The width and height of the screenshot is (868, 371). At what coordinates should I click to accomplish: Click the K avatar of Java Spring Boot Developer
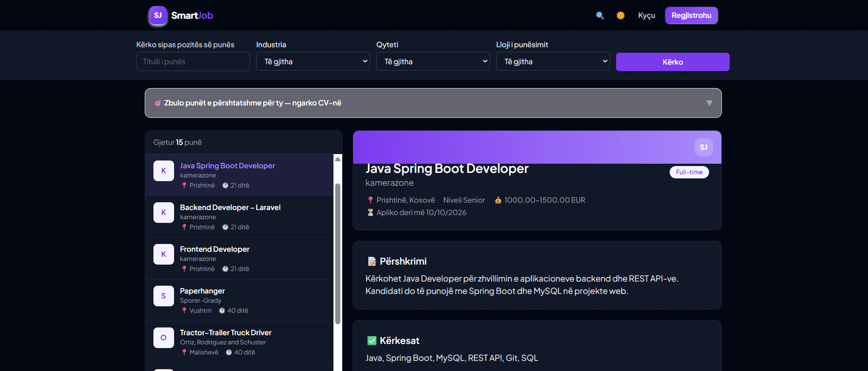click(164, 171)
